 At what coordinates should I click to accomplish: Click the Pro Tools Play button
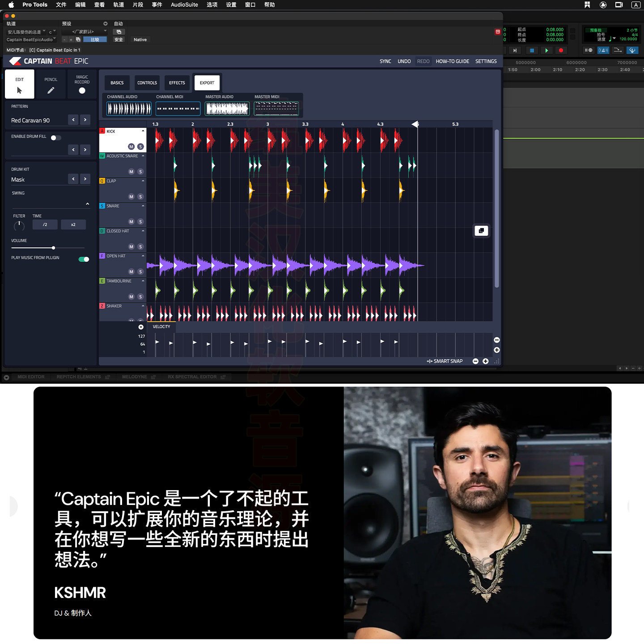pyautogui.click(x=547, y=51)
